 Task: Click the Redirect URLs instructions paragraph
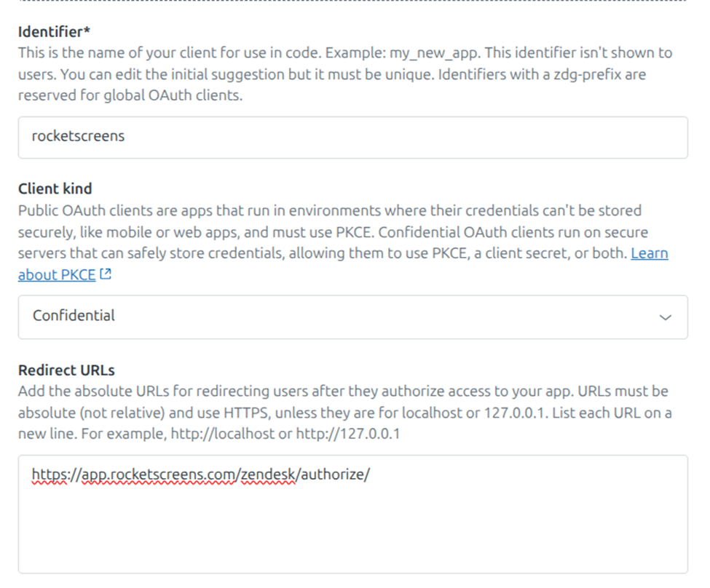342,413
